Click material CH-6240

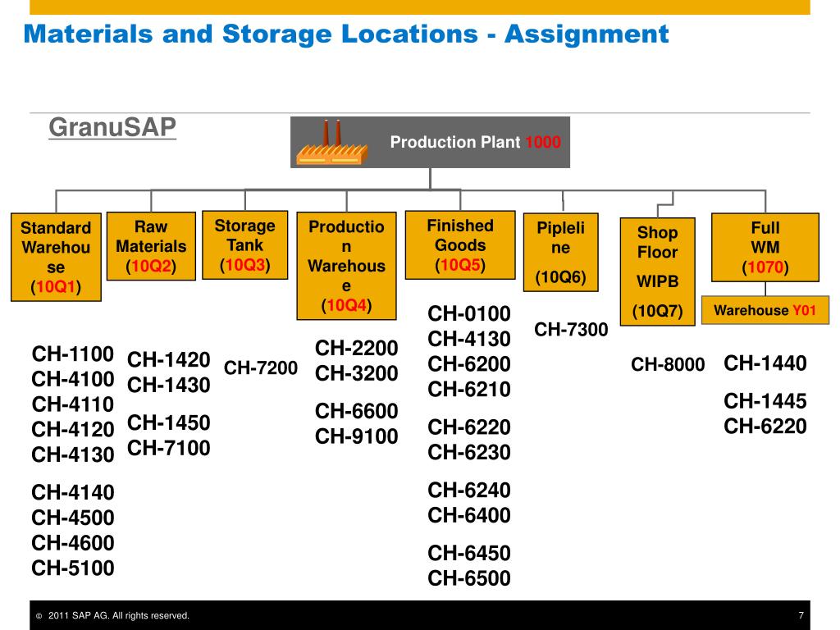(x=469, y=490)
